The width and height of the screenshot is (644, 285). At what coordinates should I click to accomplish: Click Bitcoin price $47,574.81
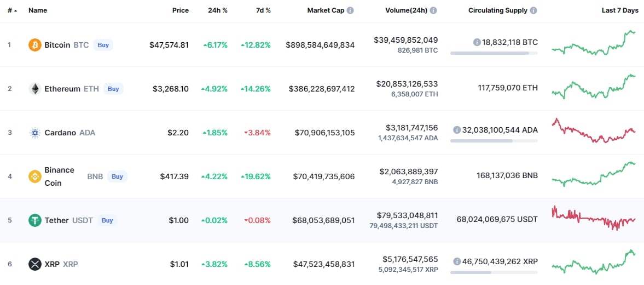coord(169,45)
